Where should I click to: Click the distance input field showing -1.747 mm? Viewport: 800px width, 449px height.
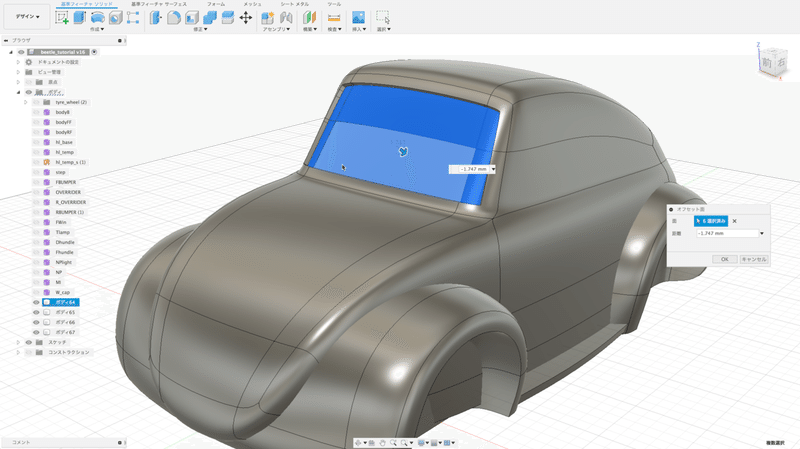726,233
